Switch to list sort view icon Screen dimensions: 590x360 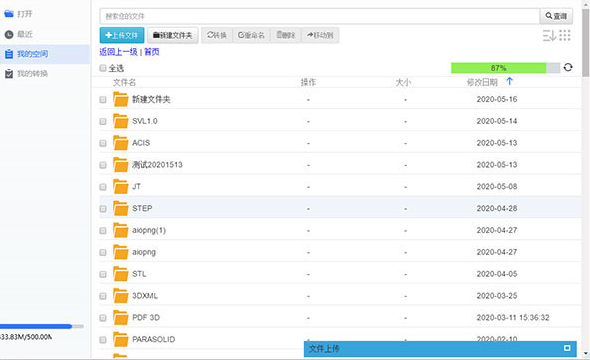pos(549,35)
